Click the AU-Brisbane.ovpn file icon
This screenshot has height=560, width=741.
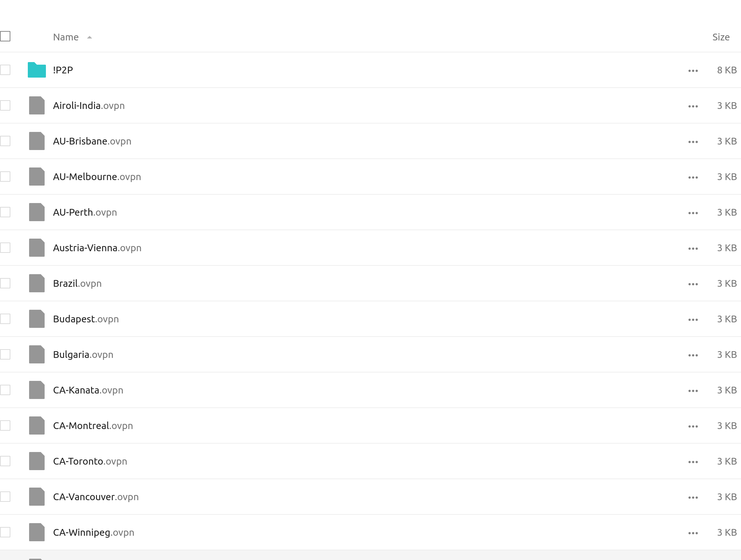pos(36,141)
